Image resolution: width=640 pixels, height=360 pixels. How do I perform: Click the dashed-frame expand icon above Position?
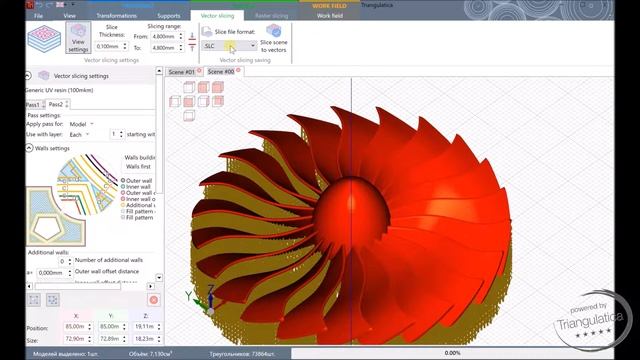[53, 300]
